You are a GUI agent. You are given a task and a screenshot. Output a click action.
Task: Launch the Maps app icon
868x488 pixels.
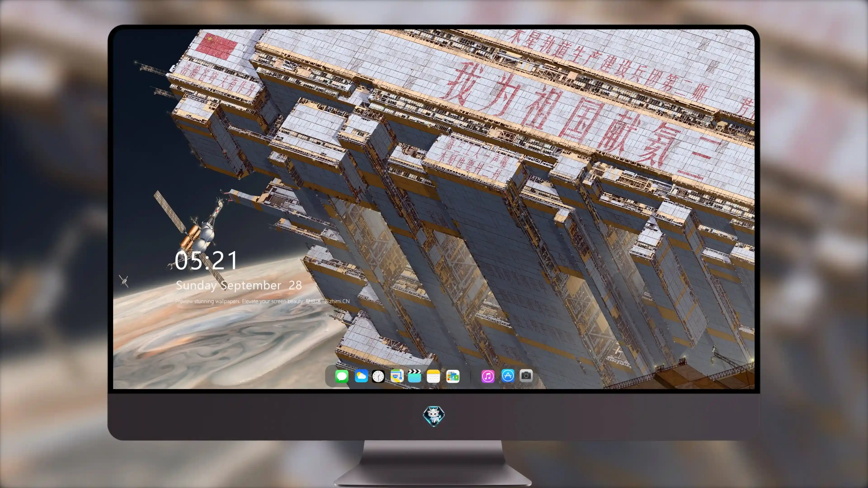click(397, 376)
